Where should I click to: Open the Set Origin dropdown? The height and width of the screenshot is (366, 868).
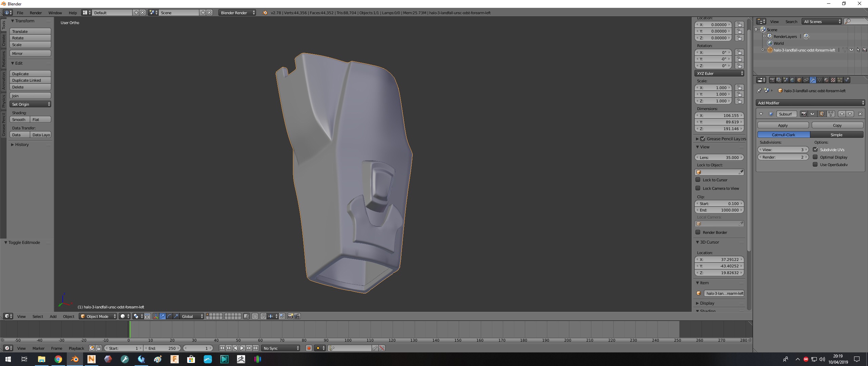click(x=30, y=104)
